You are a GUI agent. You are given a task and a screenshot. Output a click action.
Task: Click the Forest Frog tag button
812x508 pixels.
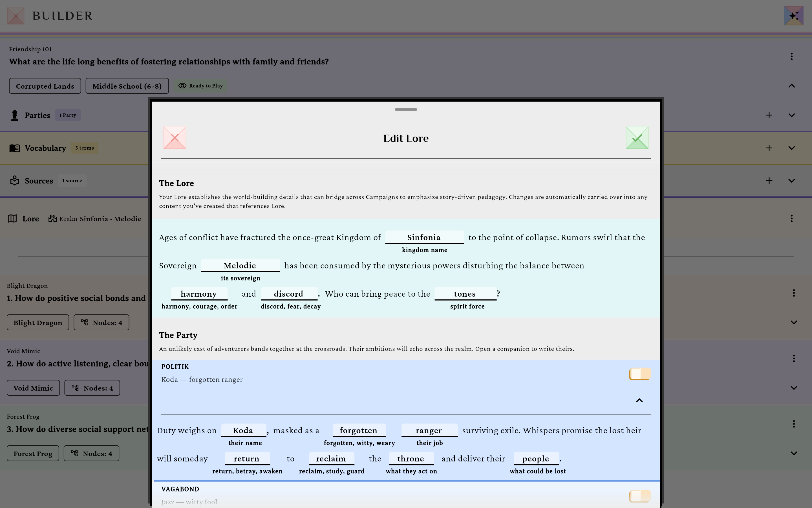click(x=33, y=454)
